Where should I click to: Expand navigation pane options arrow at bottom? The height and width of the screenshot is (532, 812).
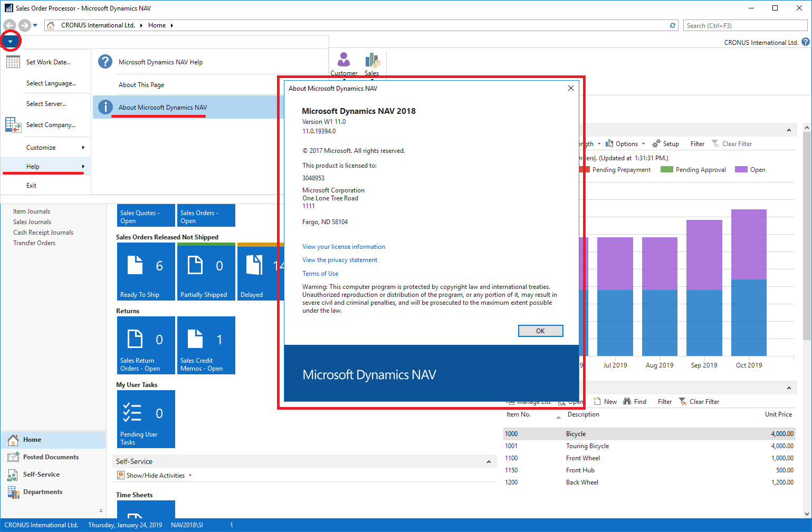101,511
